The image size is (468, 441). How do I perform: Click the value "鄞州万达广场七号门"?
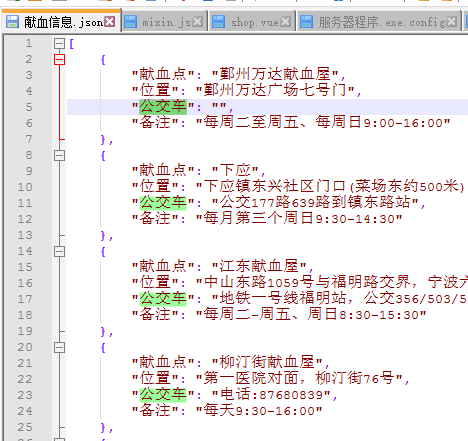pyautogui.click(x=275, y=90)
